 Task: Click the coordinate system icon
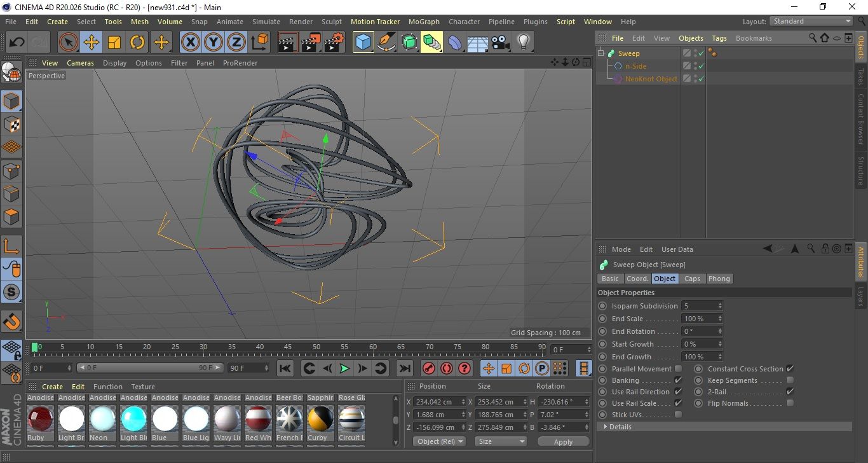tap(260, 43)
